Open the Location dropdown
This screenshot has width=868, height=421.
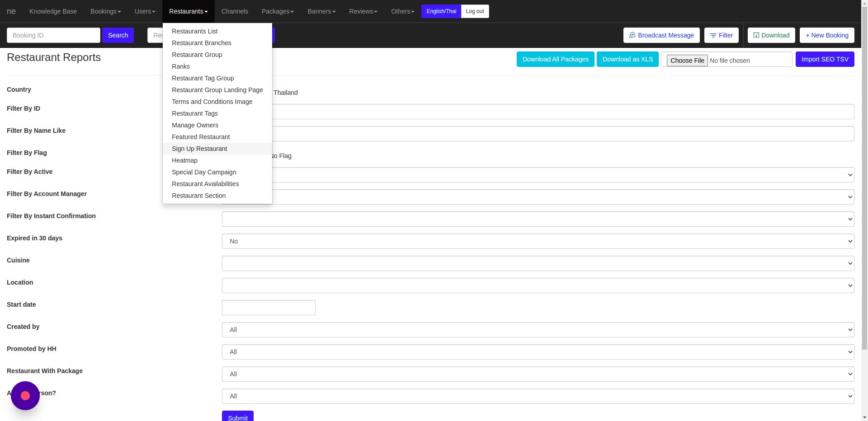pos(538,285)
